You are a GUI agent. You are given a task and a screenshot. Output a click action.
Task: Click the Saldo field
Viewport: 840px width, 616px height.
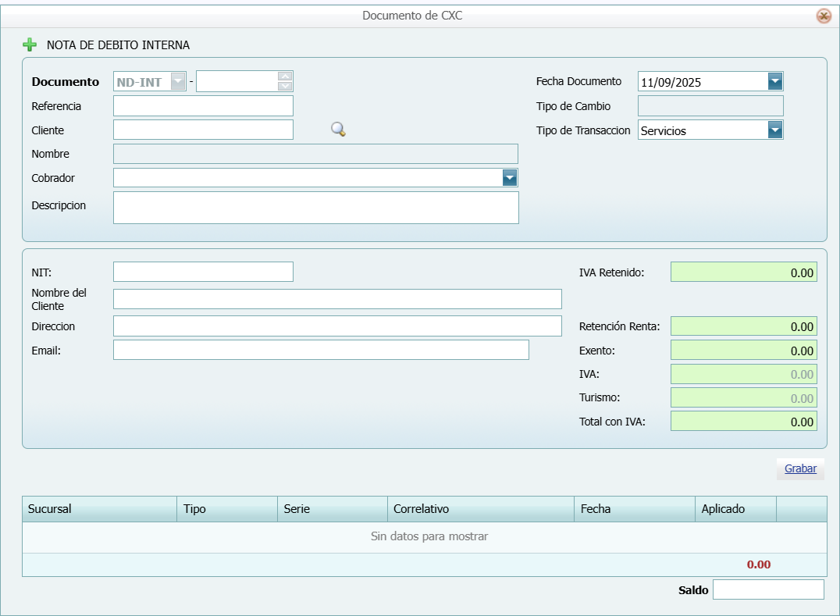(x=767, y=589)
